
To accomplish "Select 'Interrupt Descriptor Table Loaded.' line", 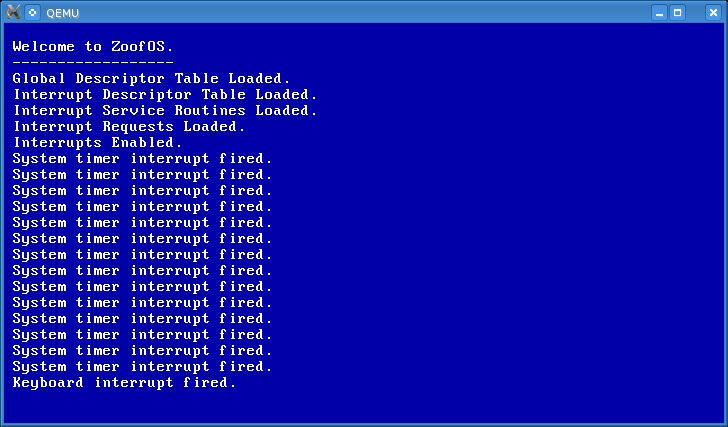I will click(165, 94).
